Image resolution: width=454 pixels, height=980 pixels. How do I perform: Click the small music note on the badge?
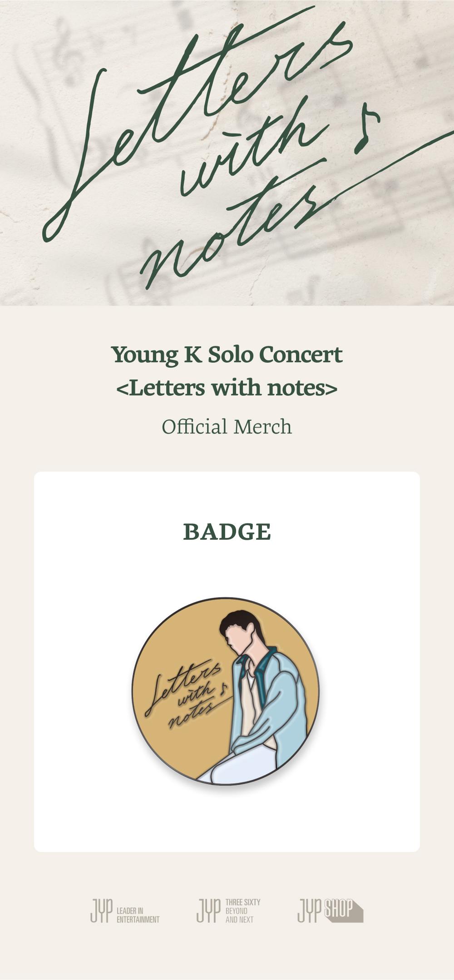(x=223, y=689)
